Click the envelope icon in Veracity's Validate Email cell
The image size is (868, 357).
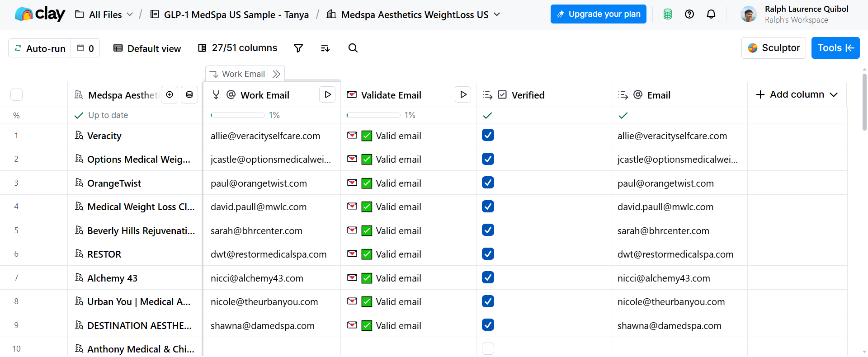tap(352, 135)
